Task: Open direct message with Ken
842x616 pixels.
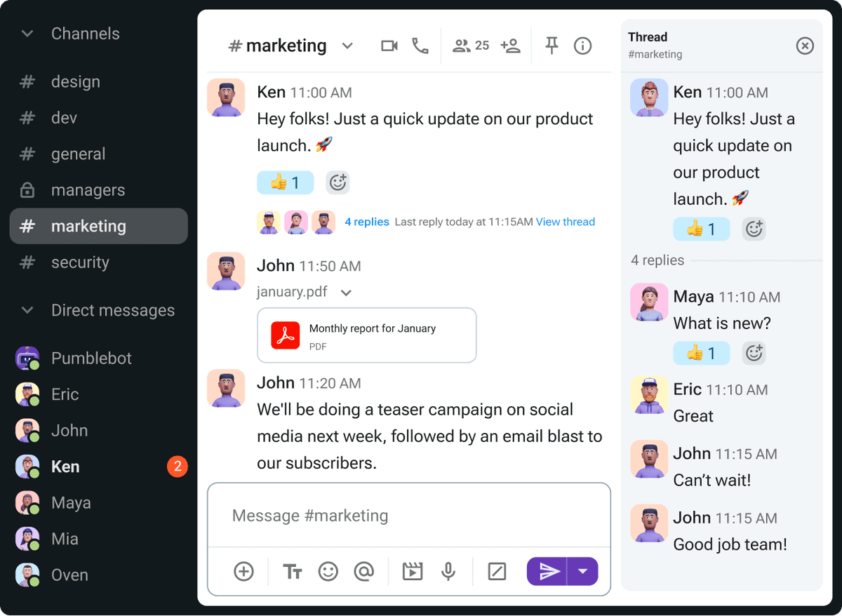Action: pos(65,467)
